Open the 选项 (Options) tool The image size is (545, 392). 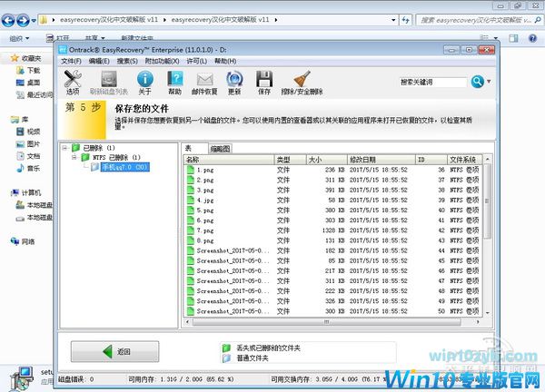tap(73, 83)
